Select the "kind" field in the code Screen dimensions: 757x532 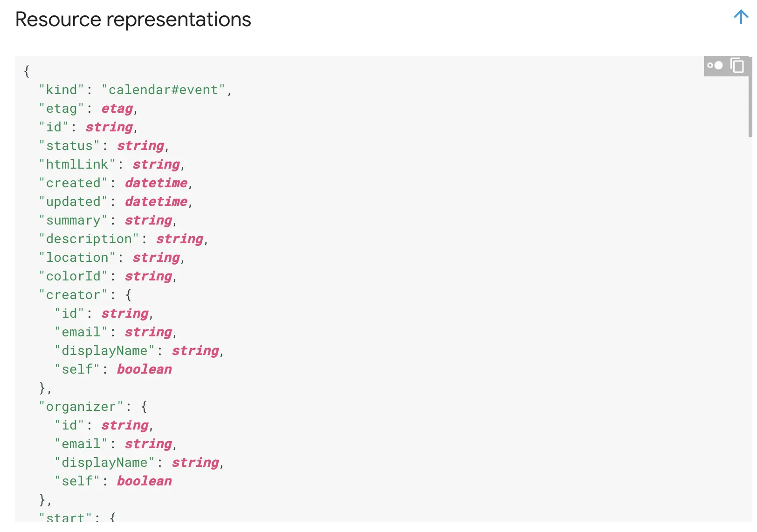pyautogui.click(x=62, y=89)
